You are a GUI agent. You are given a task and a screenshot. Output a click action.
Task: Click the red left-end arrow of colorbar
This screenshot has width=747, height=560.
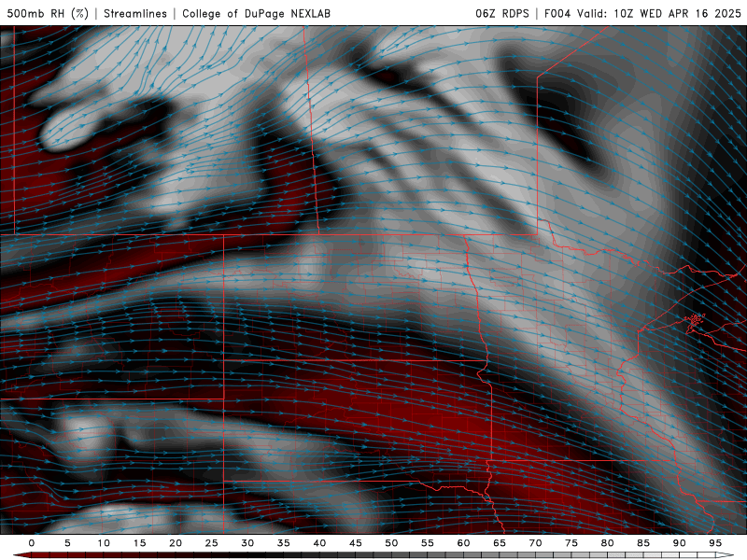(21, 555)
